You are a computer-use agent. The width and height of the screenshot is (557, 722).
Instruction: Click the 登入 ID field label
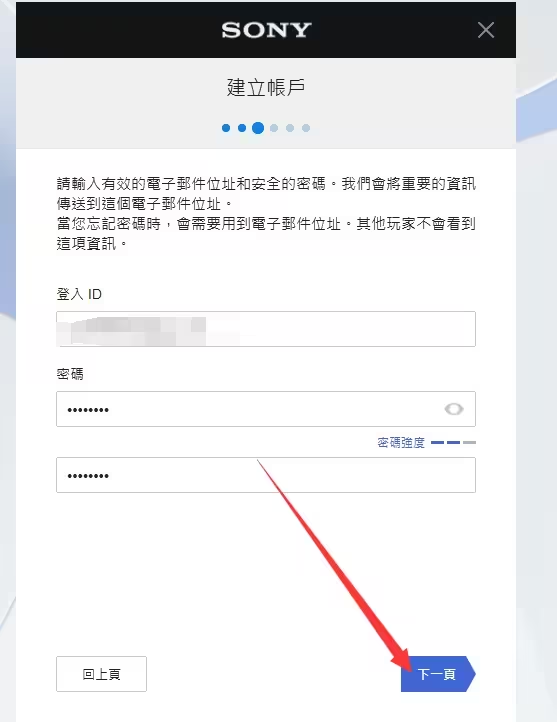click(79, 294)
